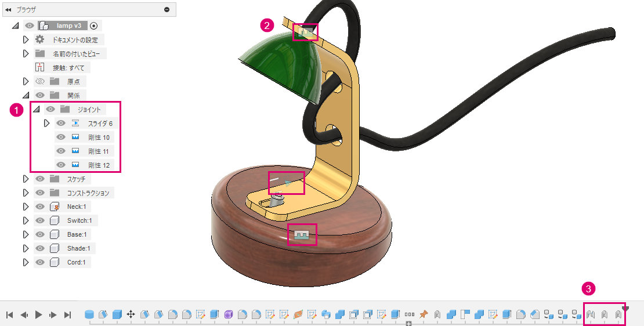Collapse the ジョイント folder
Screen dimensions: 644x326
[36, 109]
